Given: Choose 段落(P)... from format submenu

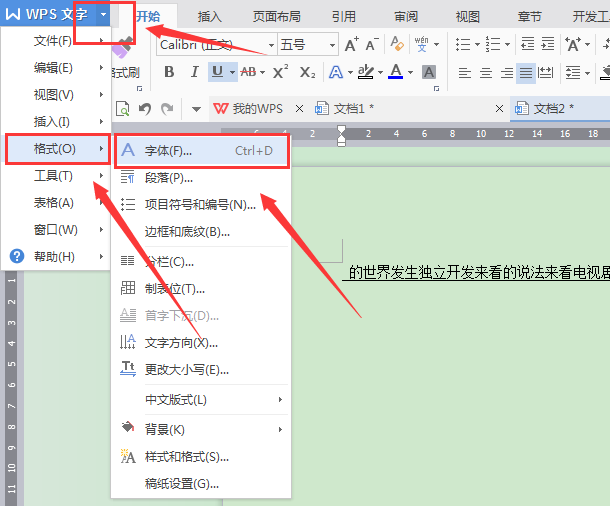Looking at the screenshot, I should pos(202,178).
